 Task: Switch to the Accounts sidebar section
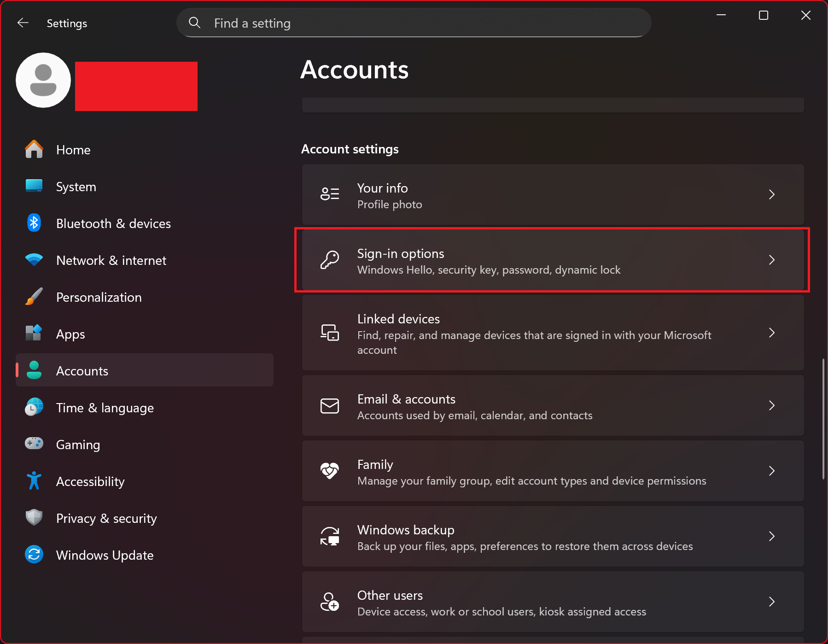(x=82, y=370)
